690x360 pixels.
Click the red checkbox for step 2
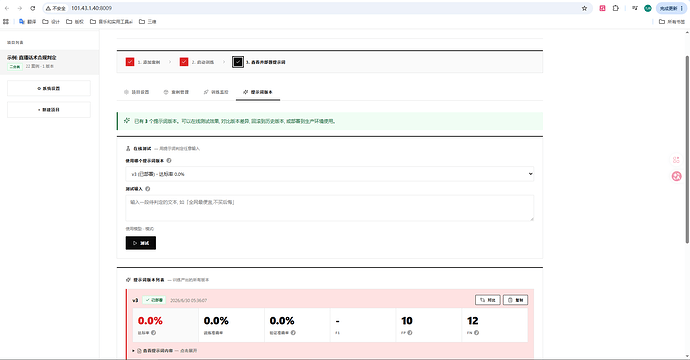(x=184, y=62)
